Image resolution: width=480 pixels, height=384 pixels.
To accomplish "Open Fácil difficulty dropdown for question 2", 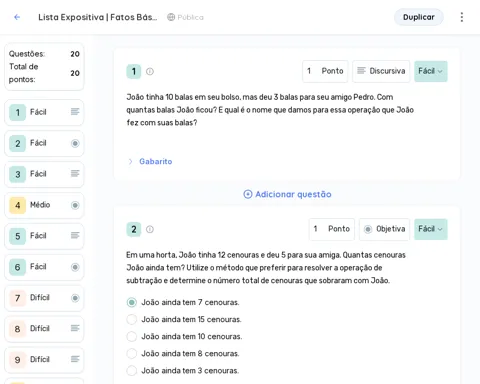I will point(431,229).
